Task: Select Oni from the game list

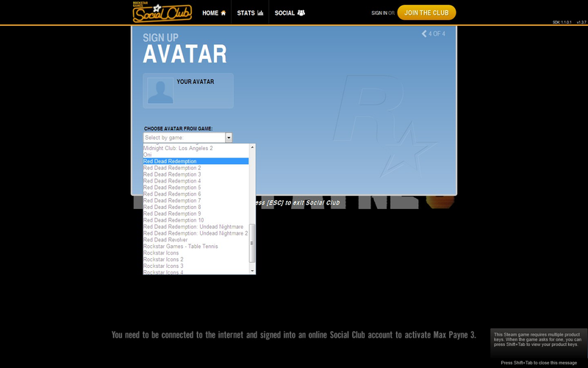Action: (196, 155)
